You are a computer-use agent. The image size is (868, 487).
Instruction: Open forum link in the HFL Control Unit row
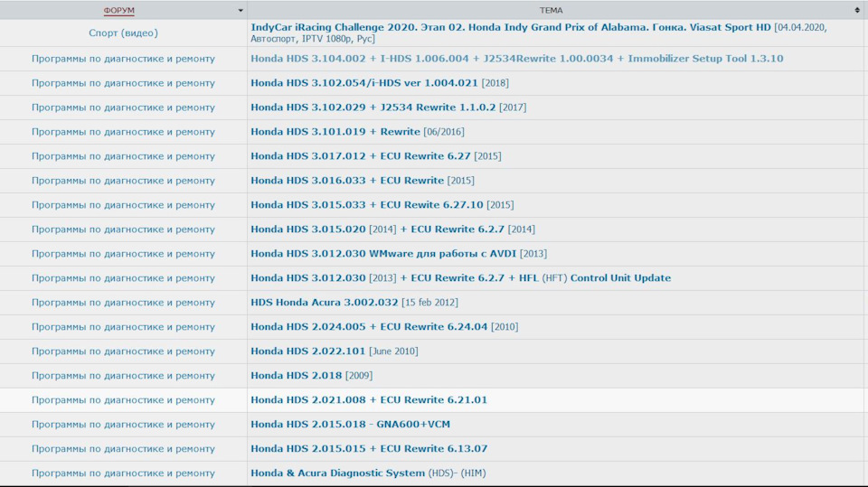pos(124,277)
